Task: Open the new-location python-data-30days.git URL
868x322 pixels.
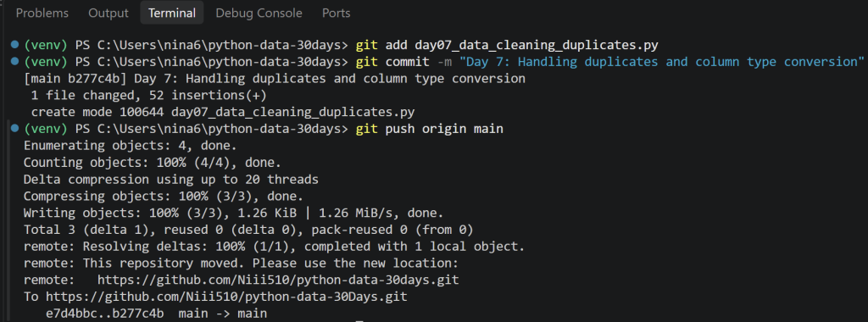Action: 278,280
